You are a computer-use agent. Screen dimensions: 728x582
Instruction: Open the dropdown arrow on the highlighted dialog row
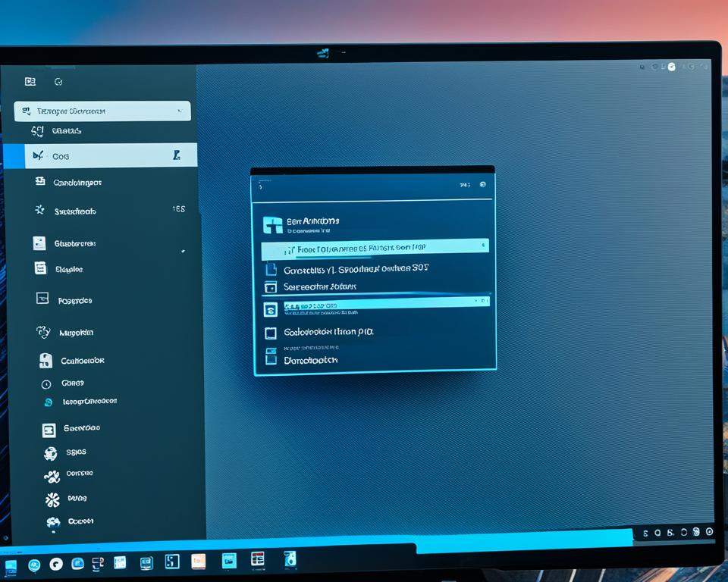pyautogui.click(x=484, y=246)
